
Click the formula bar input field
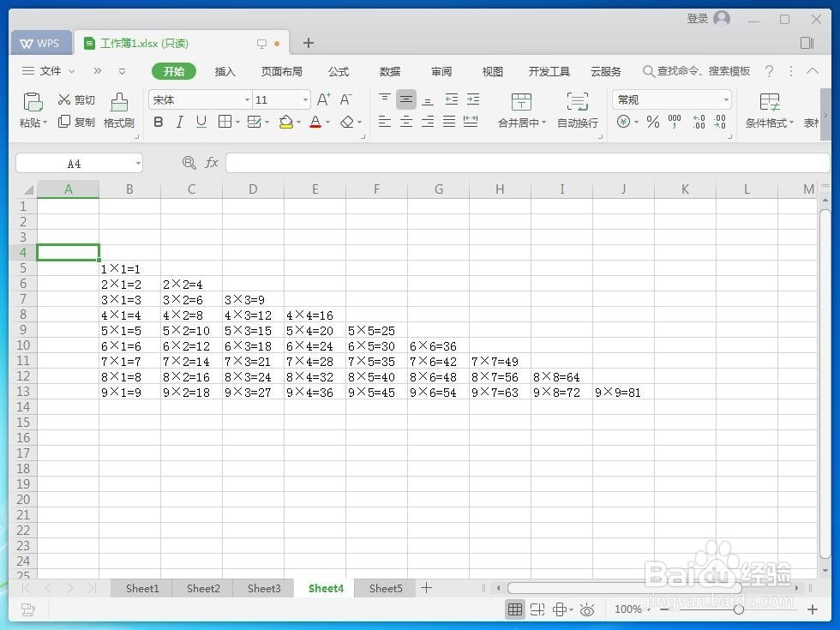528,163
